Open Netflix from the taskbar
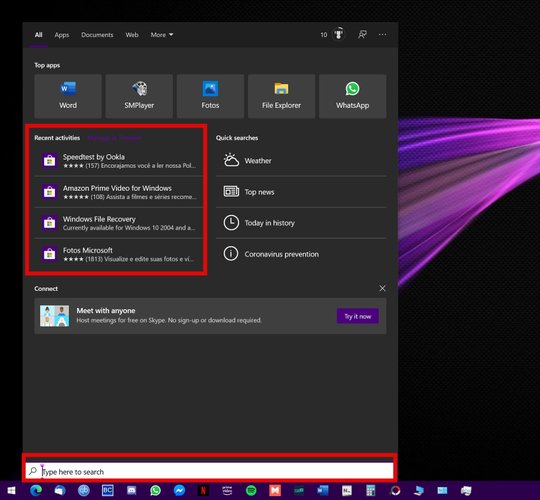540x500 pixels. tap(203, 490)
